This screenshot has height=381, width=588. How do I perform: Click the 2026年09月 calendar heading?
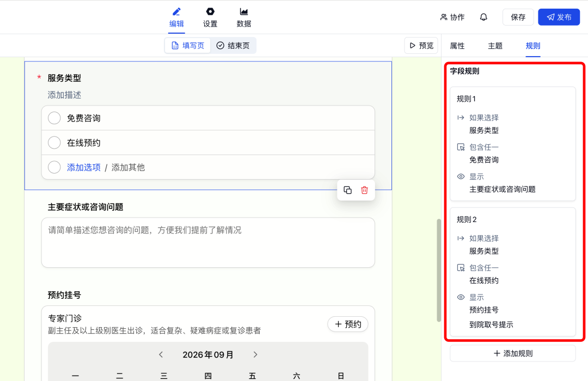pos(208,355)
